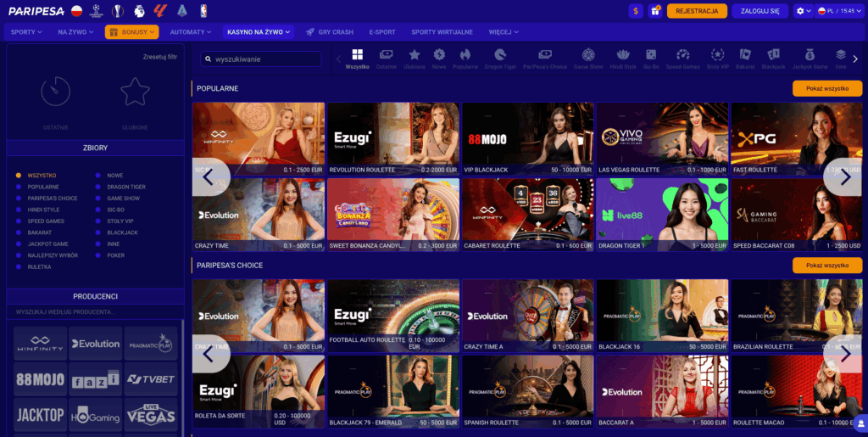This screenshot has width=868, height=437.
Task: Open the Premier League shortcut icon
Action: point(139,11)
